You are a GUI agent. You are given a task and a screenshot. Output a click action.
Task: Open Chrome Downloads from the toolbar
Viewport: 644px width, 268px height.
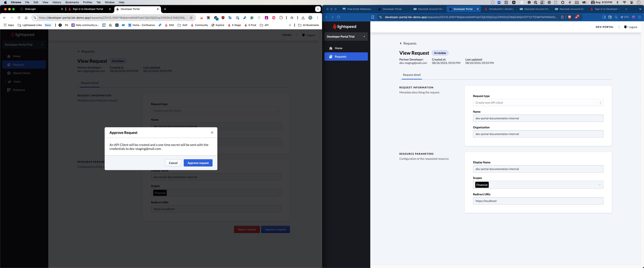coord(303,18)
